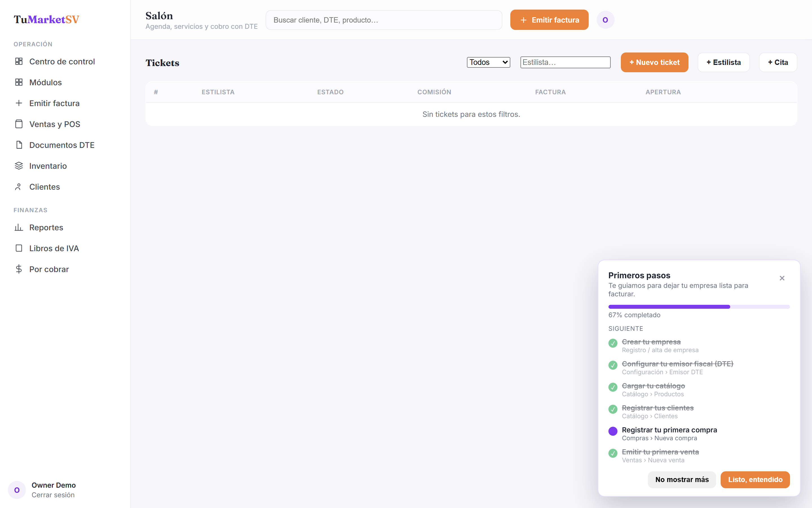The height and width of the screenshot is (508, 812).
Task: Click the Centro de control grid icon
Action: 19,61
